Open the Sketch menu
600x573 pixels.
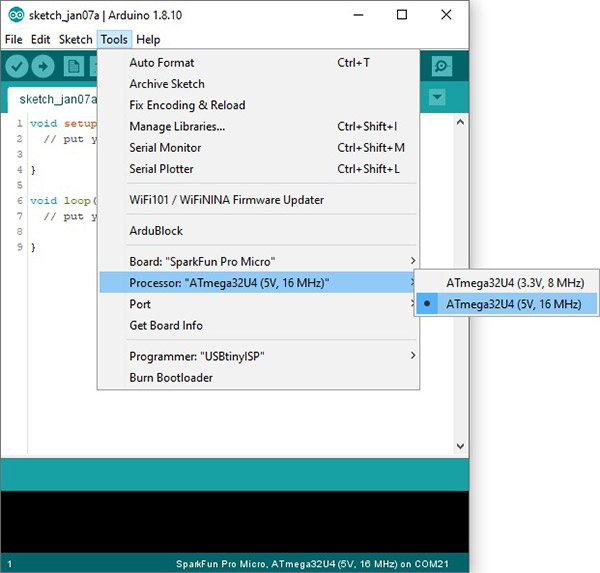75,40
